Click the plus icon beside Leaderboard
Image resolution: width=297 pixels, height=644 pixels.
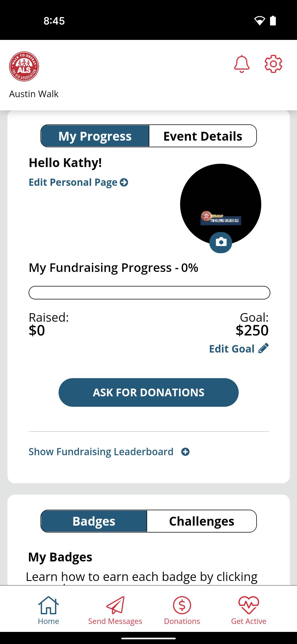pyautogui.click(x=185, y=452)
